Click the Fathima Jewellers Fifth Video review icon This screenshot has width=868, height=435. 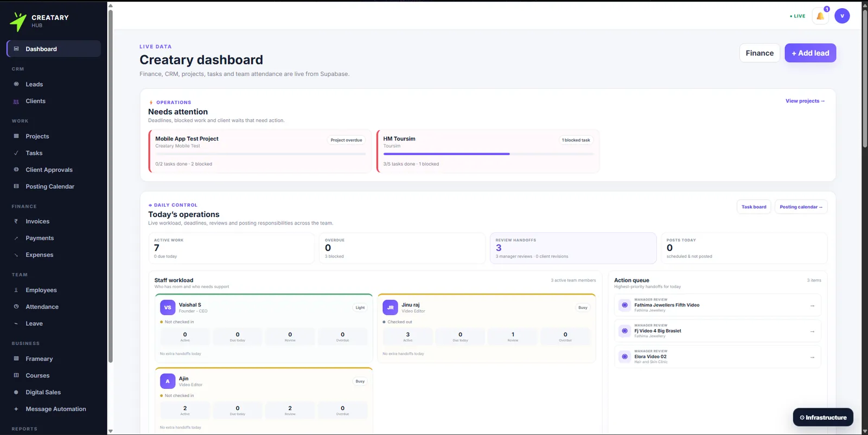tap(624, 305)
